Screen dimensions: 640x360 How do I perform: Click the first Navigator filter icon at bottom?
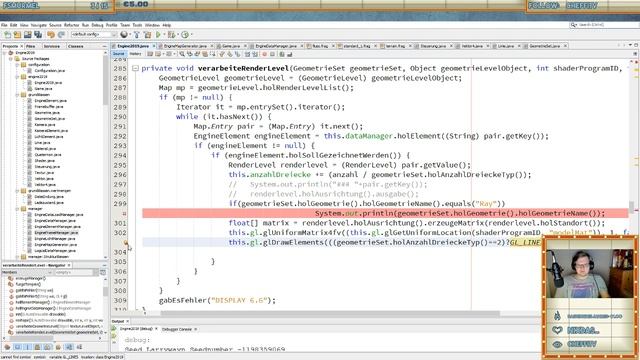point(7,347)
